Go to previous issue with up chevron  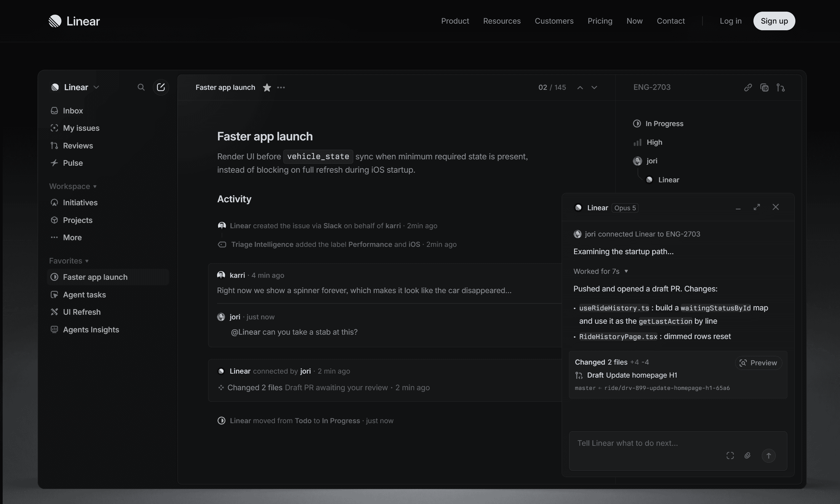[x=580, y=87]
